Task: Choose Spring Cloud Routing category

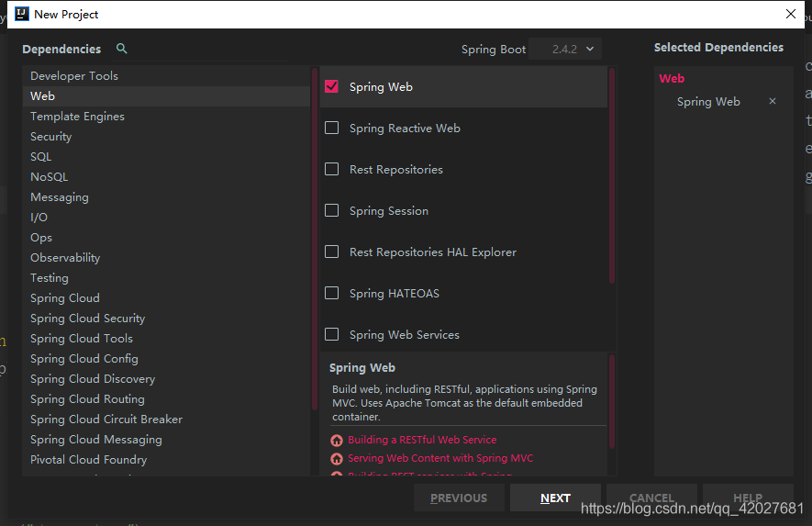Action: pyautogui.click(x=166, y=399)
